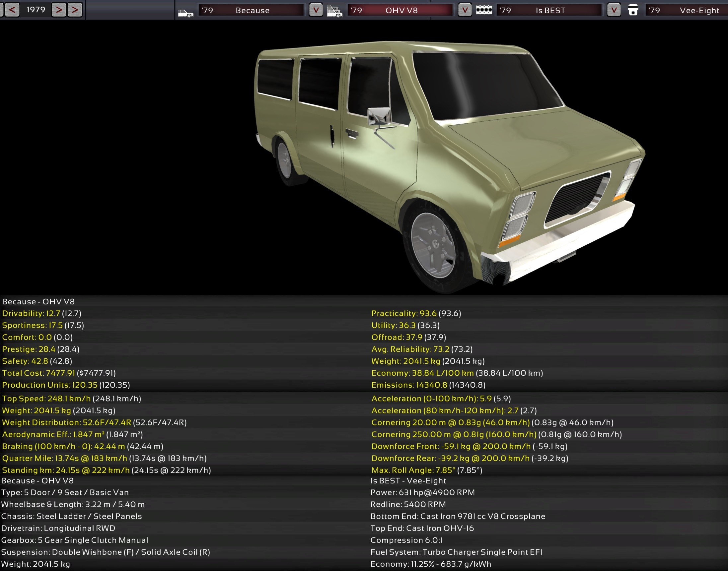Viewport: 728px width, 571px height.
Task: Click the engine variant piston icon
Action: [x=633, y=10]
